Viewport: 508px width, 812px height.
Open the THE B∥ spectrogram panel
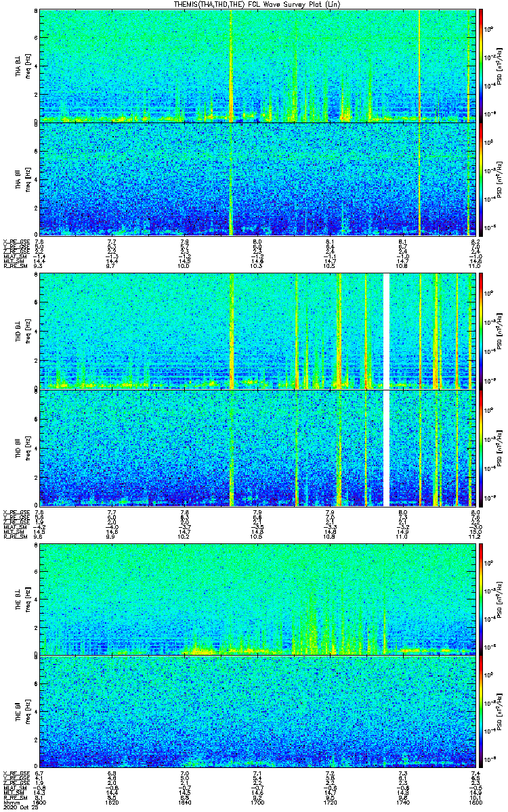257,713
